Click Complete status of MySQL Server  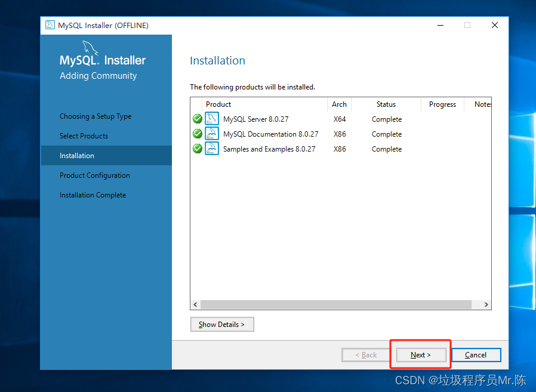click(x=387, y=119)
